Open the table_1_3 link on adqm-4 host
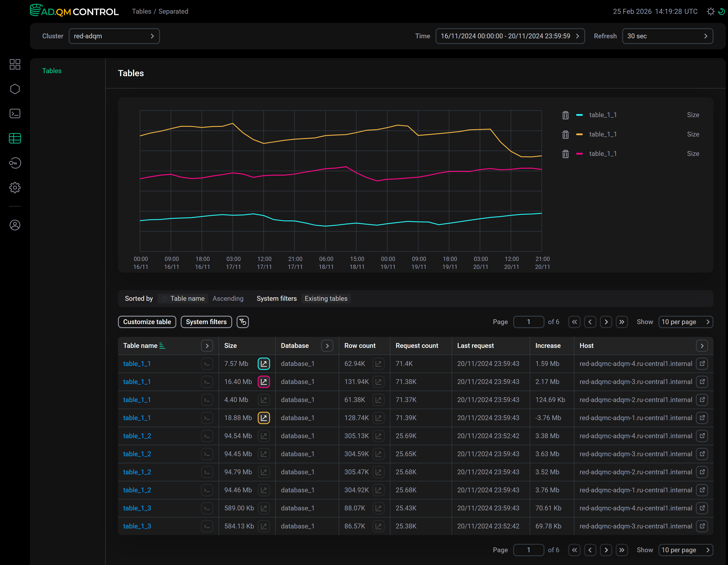The height and width of the screenshot is (565, 728). click(x=137, y=508)
